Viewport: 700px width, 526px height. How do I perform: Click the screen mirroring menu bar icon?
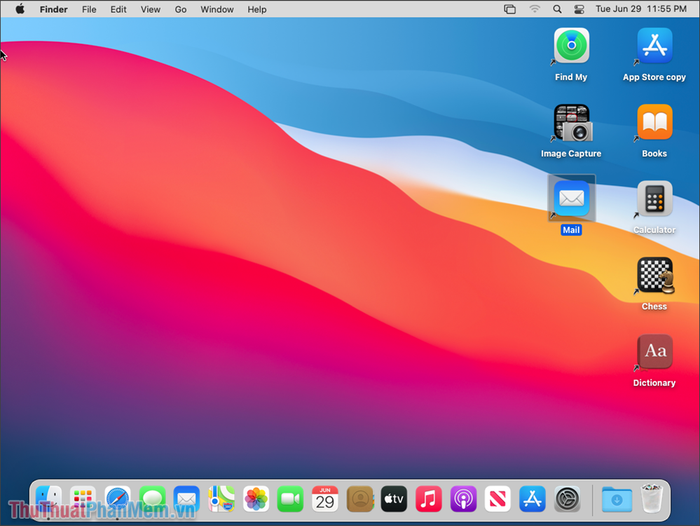point(510,9)
